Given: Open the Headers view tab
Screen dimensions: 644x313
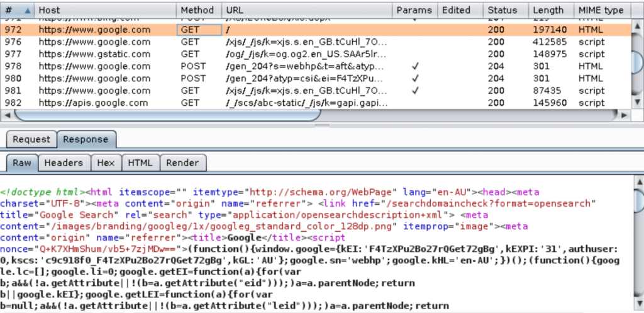Looking at the screenshot, I should 64,163.
